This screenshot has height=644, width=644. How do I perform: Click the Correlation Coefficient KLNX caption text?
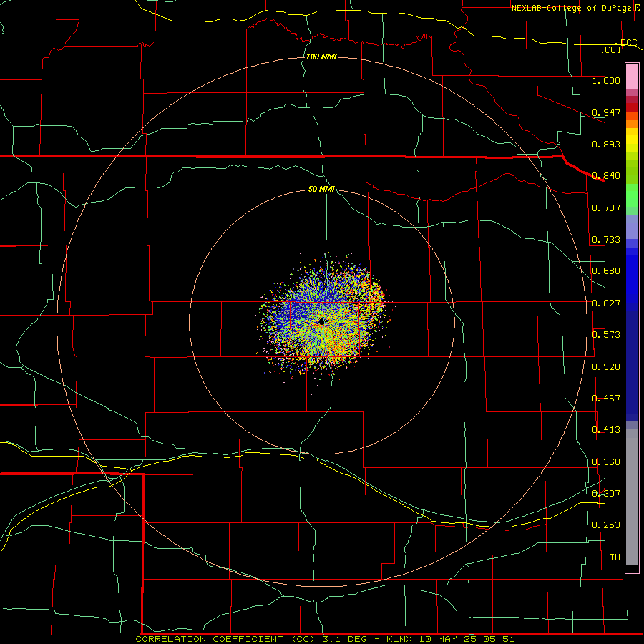(324, 639)
